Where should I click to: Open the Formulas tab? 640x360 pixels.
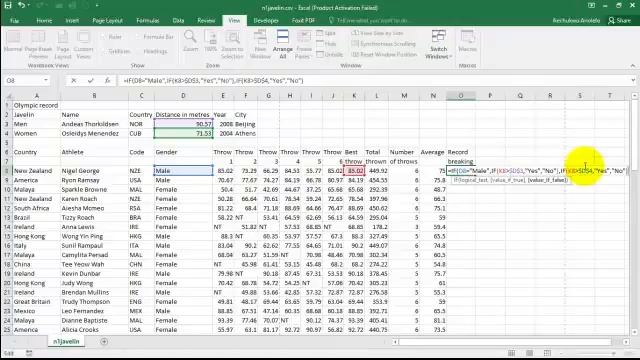point(148,20)
